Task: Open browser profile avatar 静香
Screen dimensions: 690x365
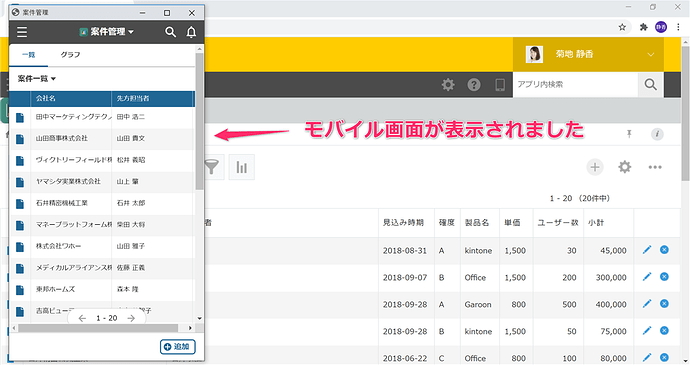Action: click(x=661, y=27)
